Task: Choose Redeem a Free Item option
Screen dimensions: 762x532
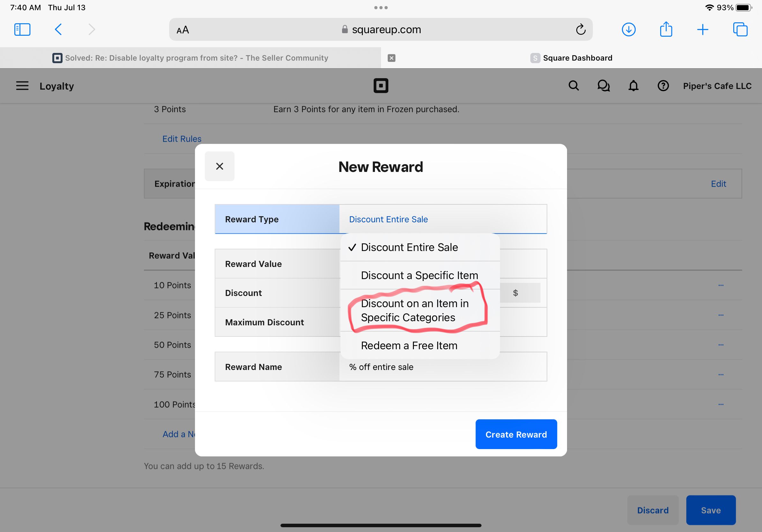Action: [420, 346]
